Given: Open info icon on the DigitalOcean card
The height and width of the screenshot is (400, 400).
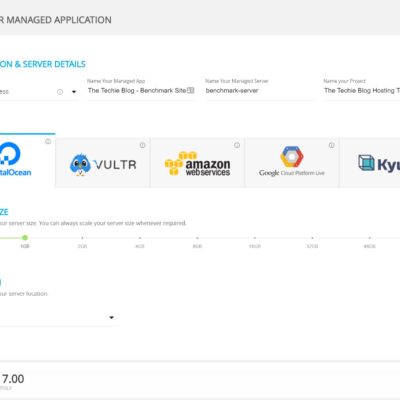Looking at the screenshot, I should click(48, 141).
